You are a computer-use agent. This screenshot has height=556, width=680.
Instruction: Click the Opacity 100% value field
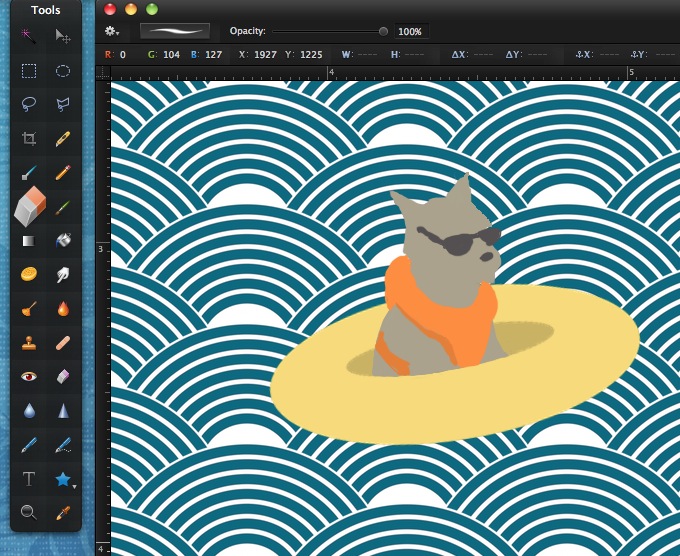pos(411,32)
